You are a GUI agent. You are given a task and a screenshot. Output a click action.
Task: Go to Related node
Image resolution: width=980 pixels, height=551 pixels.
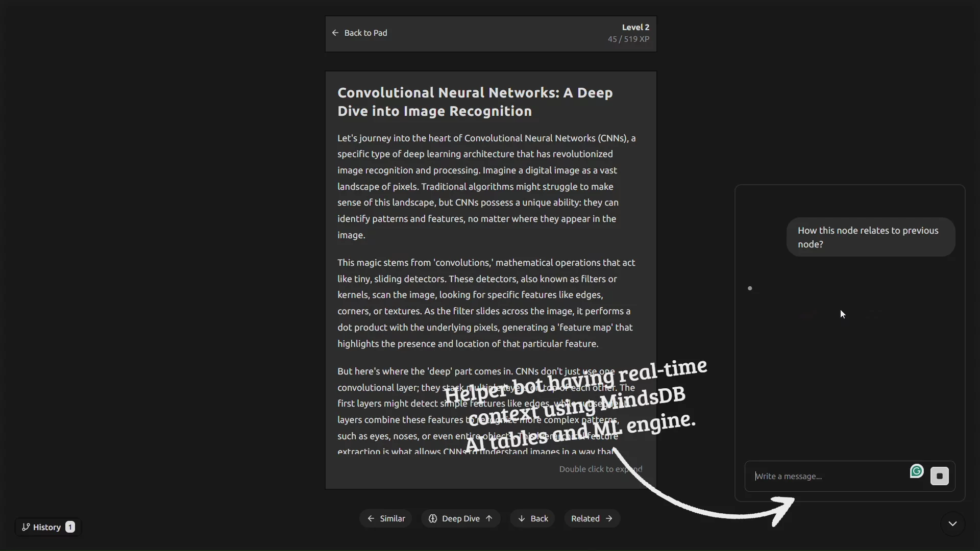[x=592, y=518]
